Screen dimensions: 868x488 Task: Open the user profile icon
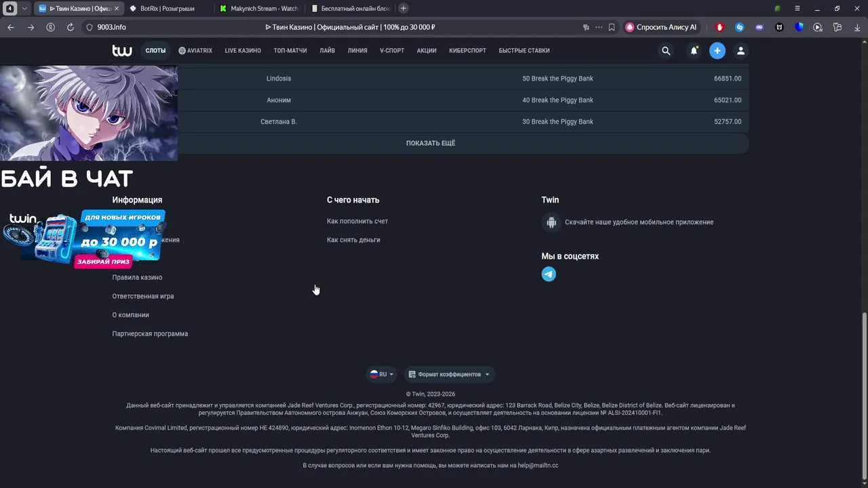click(741, 51)
